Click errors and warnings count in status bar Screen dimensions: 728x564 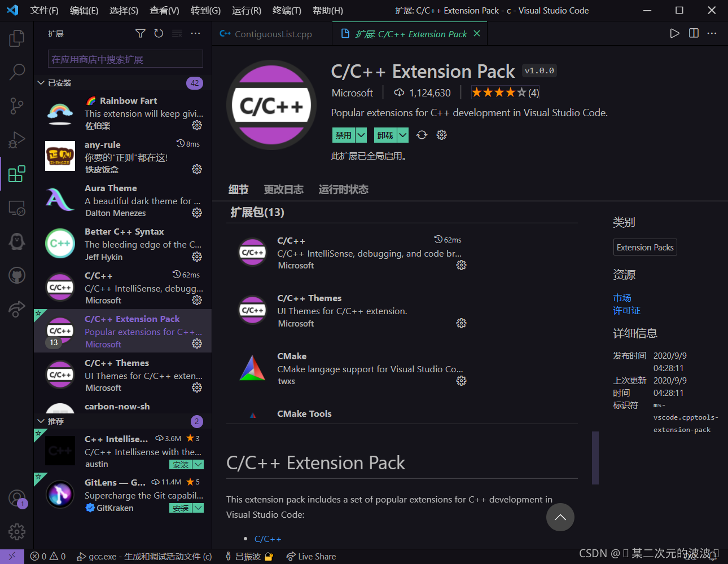[48, 557]
